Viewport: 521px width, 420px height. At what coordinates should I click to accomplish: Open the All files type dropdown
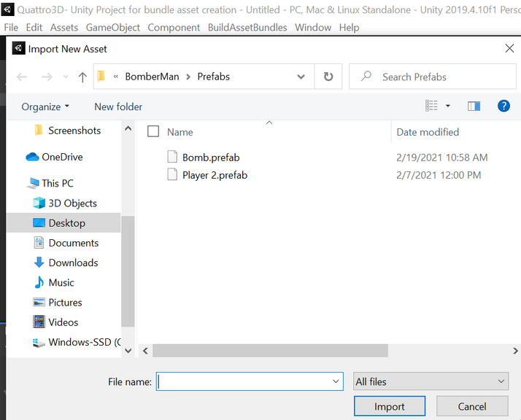pos(430,381)
